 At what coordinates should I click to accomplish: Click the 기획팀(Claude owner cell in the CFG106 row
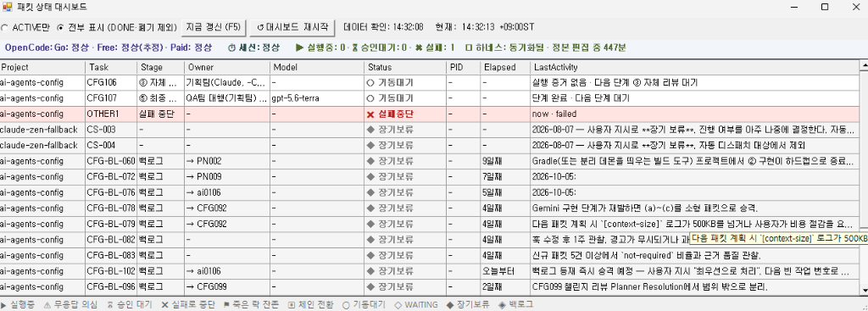coord(227,83)
